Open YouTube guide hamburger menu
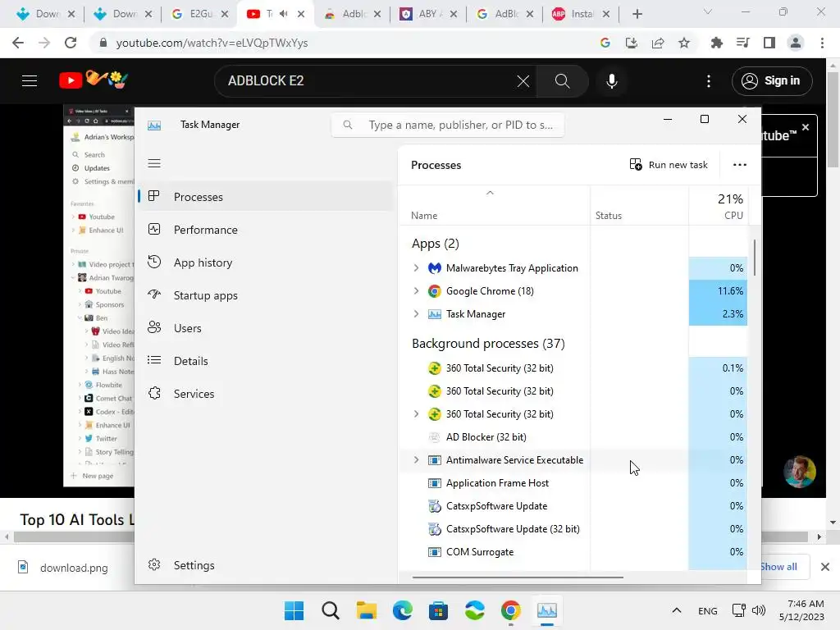The width and height of the screenshot is (840, 630). (x=30, y=81)
